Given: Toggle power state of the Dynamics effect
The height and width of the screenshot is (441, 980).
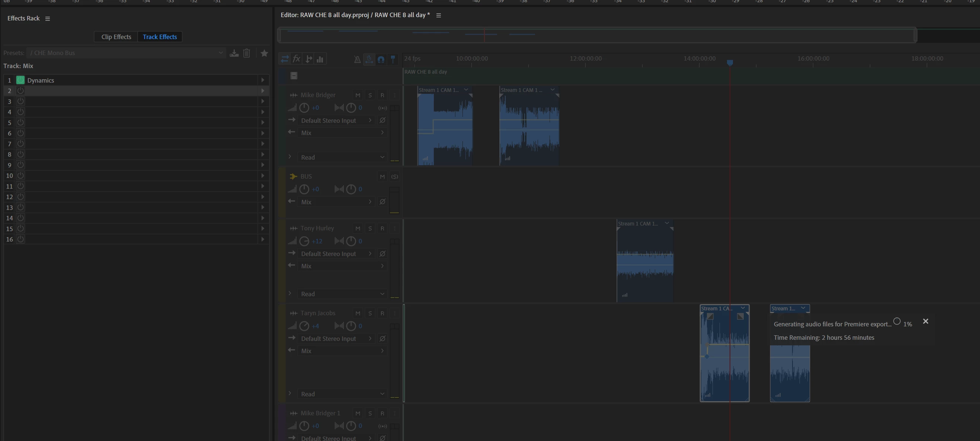Looking at the screenshot, I should point(20,80).
